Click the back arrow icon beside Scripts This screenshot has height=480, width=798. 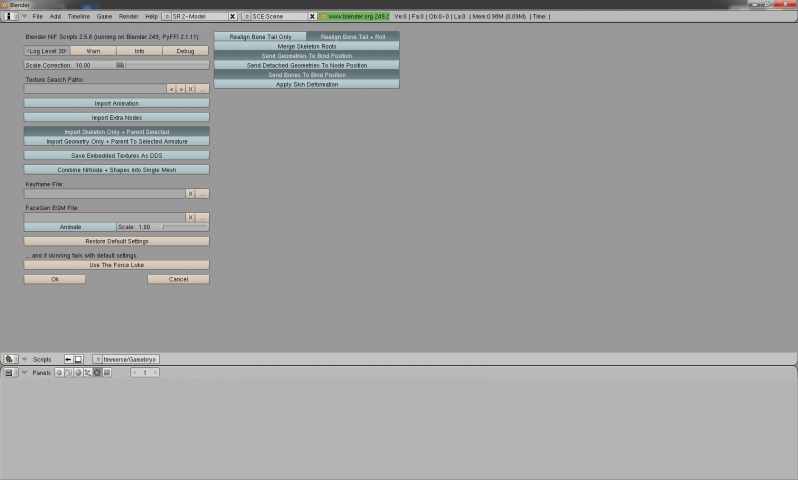click(x=68, y=359)
